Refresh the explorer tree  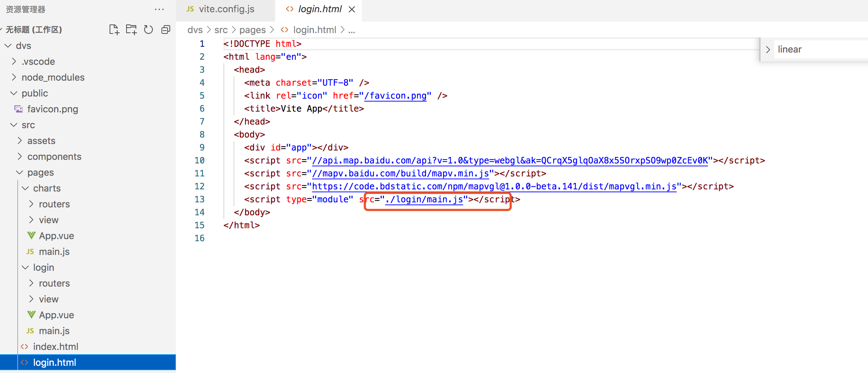point(149,30)
